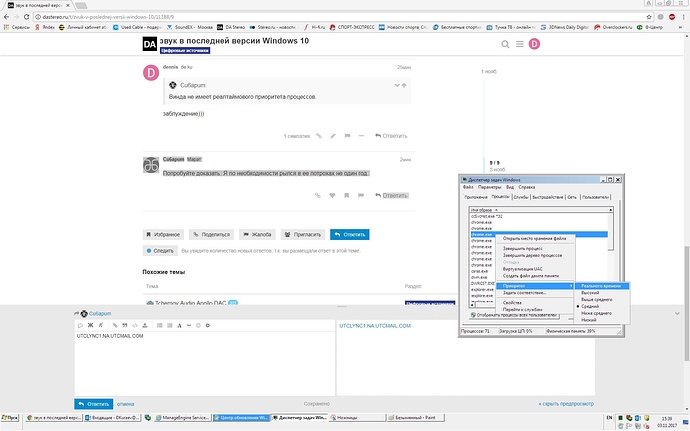Toggle italic formatting in reply editor

(x=101, y=325)
